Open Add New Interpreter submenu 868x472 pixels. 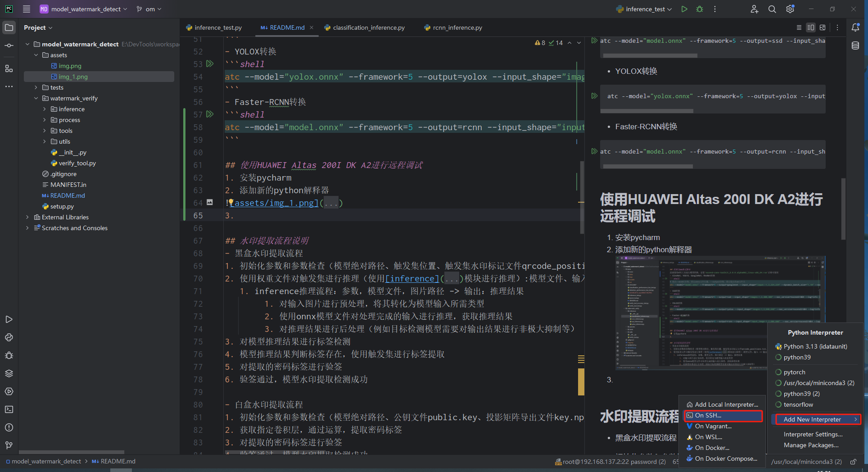[816, 419]
